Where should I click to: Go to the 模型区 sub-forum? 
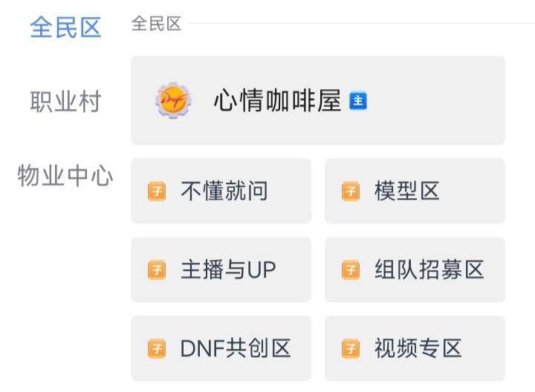[415, 191]
